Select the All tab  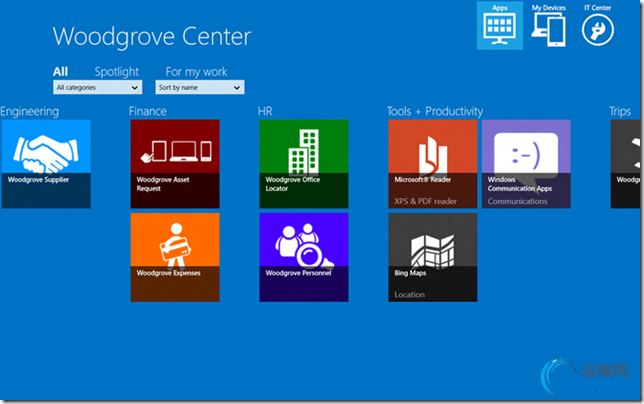coord(60,72)
